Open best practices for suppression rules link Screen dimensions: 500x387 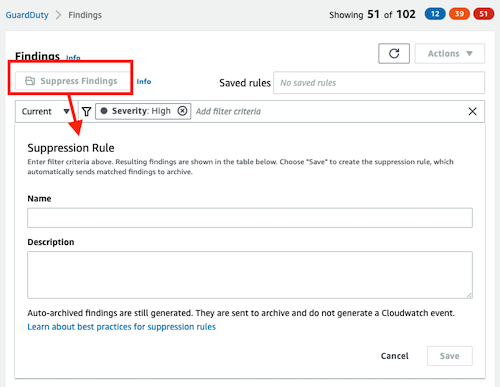point(121,327)
